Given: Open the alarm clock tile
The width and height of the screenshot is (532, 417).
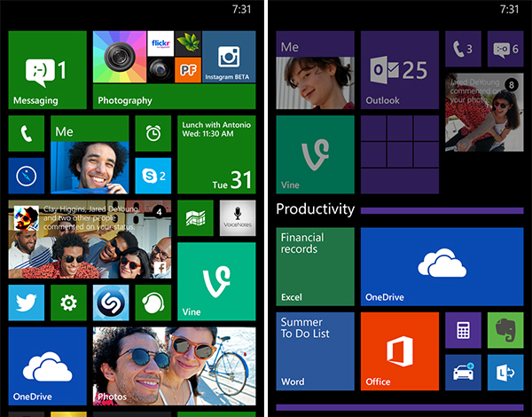Looking at the screenshot, I should tap(153, 133).
